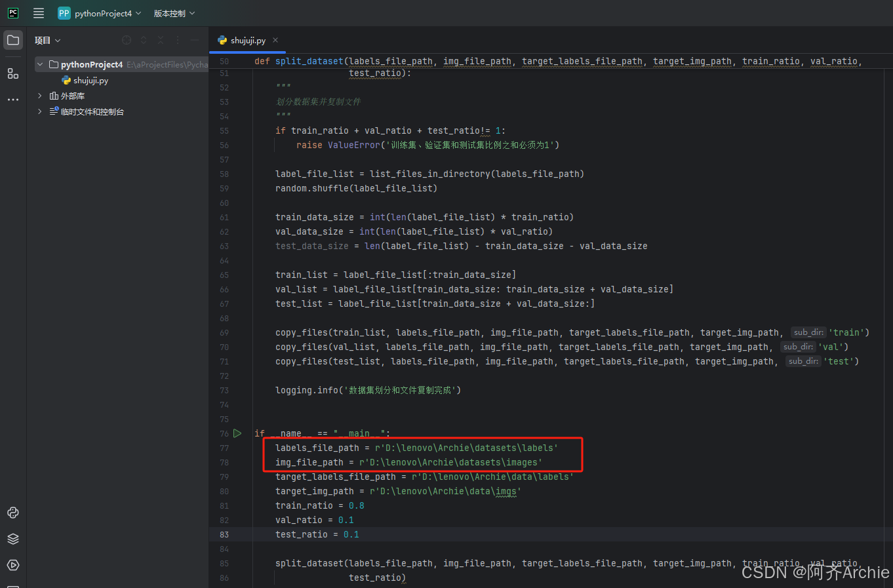Click the PyCharm logo in the title bar
Image resolution: width=893 pixels, height=588 pixels.
click(12, 13)
